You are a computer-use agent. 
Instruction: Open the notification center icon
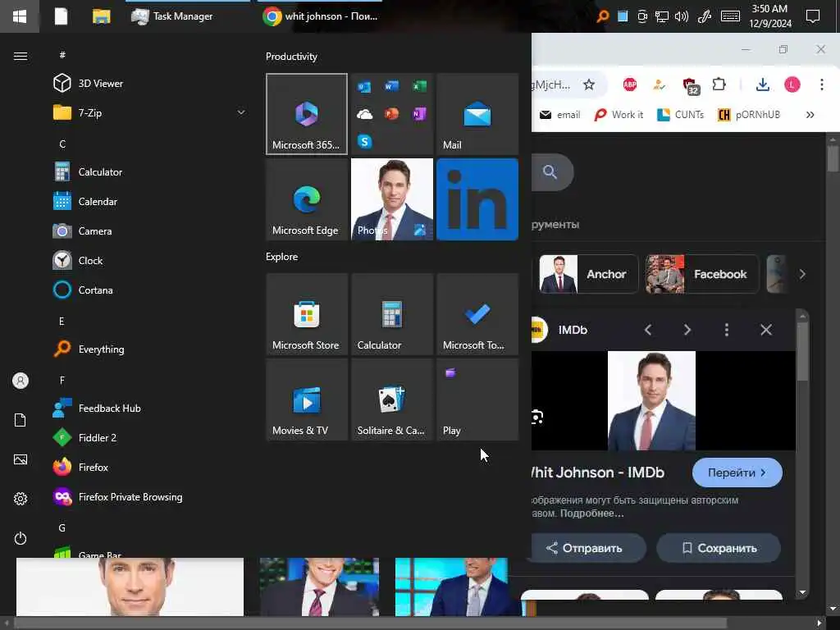813,16
